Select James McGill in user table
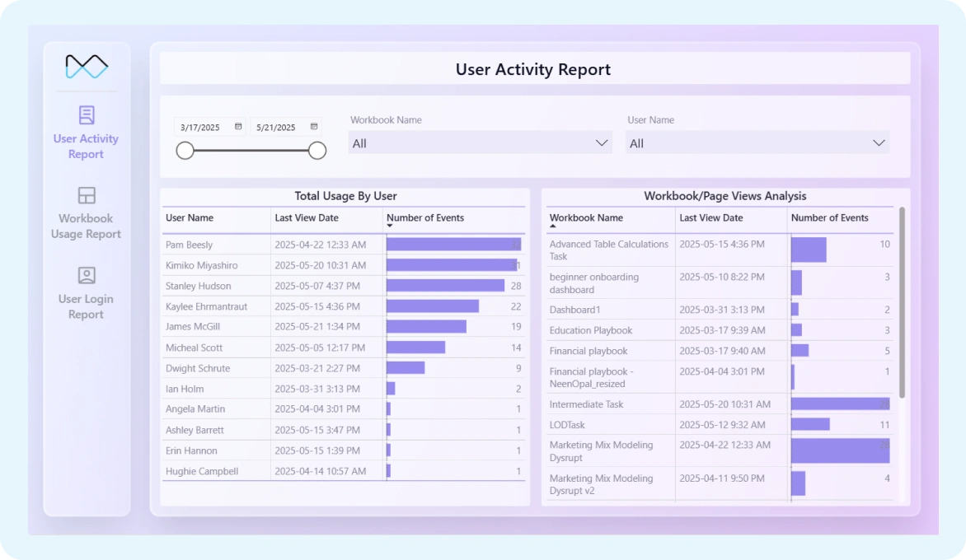The image size is (966, 560). point(193,327)
